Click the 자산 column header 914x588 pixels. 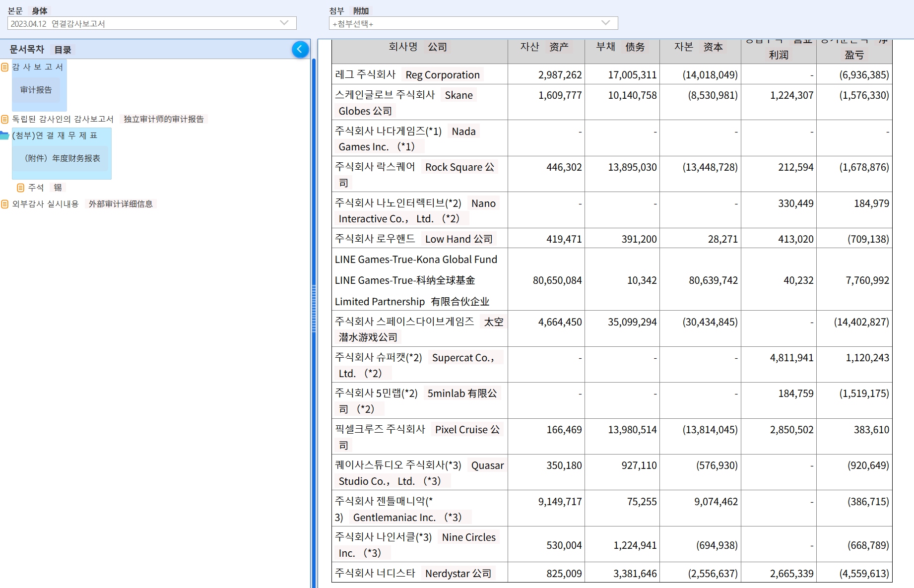[546, 52]
